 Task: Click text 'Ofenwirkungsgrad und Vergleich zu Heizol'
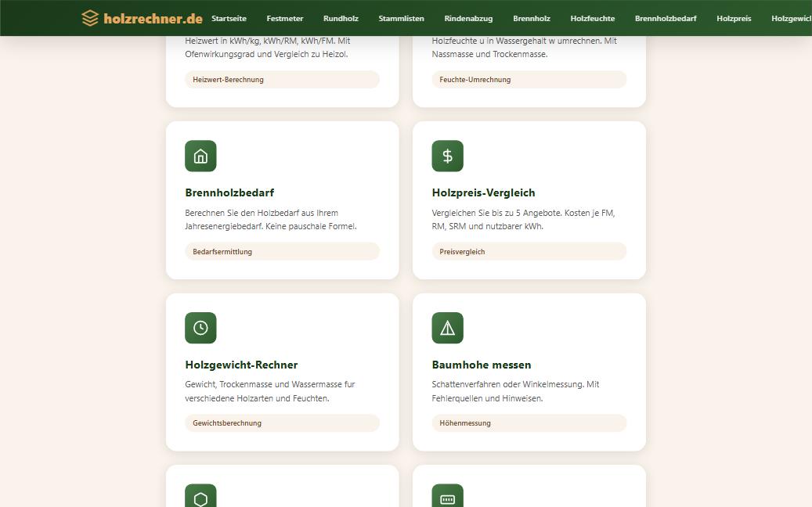coord(266,54)
